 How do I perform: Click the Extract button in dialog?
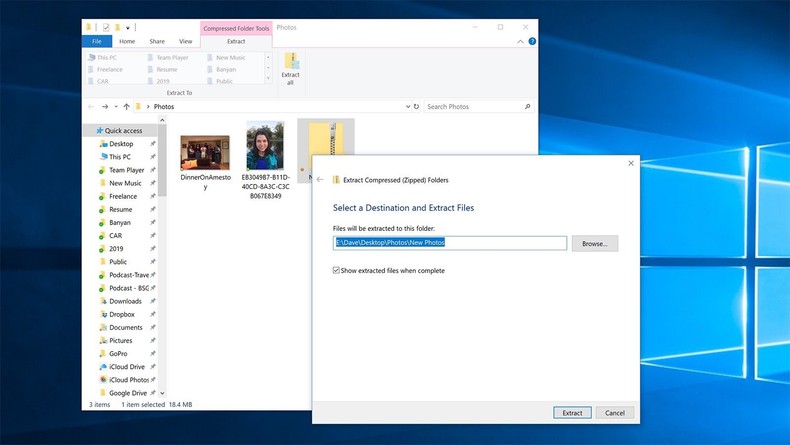(x=572, y=412)
